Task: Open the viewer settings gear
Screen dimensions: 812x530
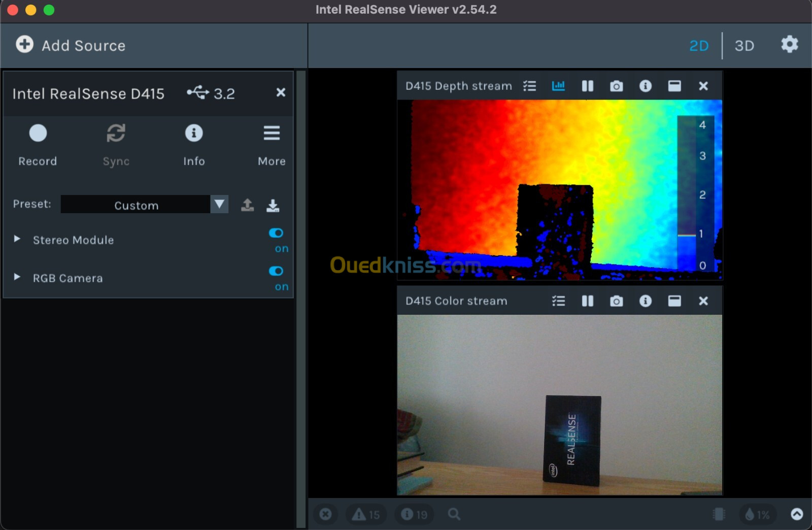Action: pyautogui.click(x=789, y=45)
